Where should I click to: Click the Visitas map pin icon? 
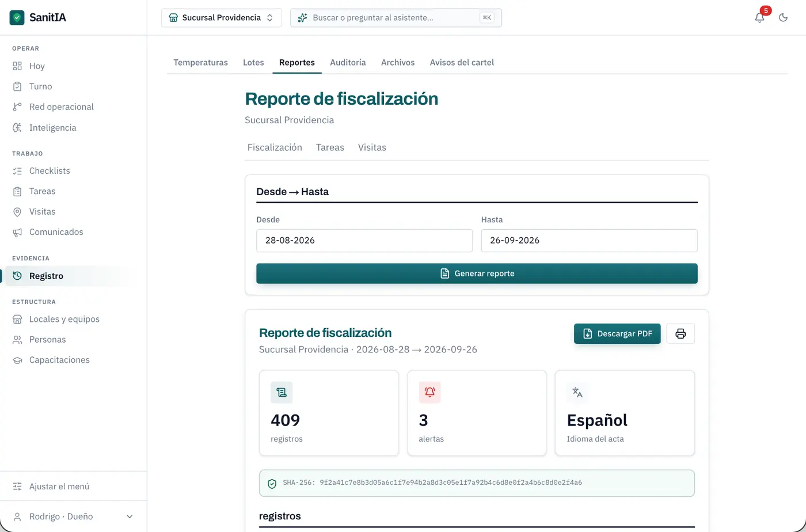(17, 212)
